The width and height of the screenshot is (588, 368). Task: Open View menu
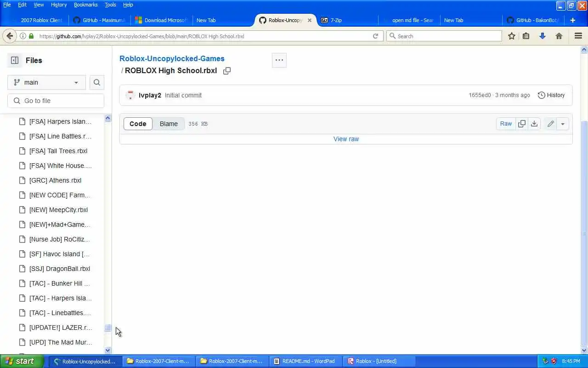39,5
